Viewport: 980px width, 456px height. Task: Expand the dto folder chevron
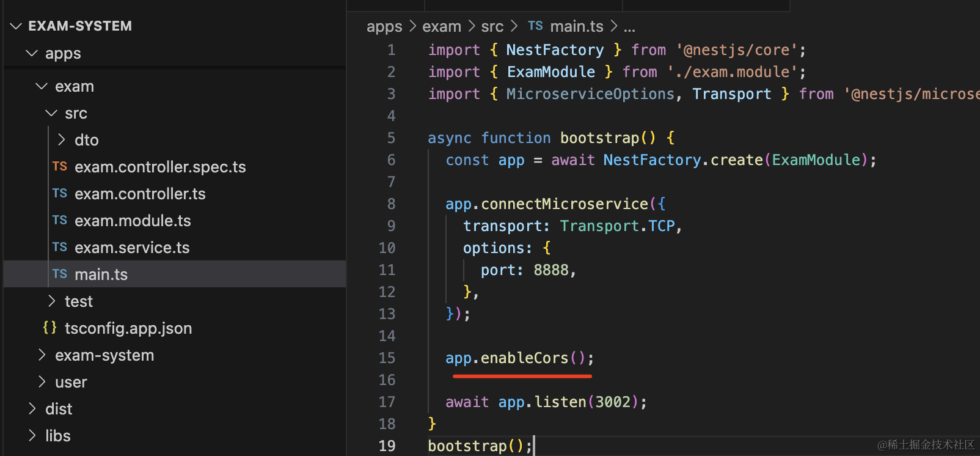pyautogui.click(x=61, y=140)
